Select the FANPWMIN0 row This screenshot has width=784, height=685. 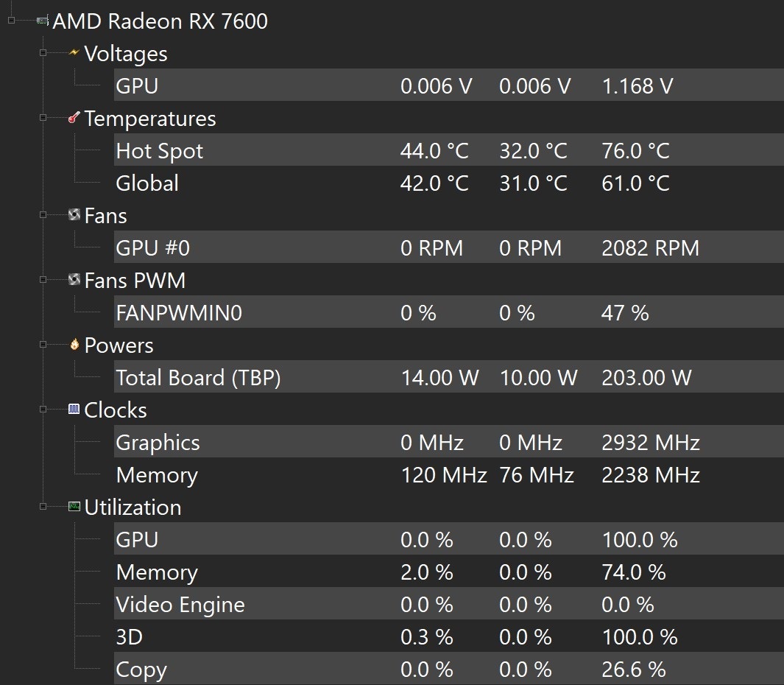click(179, 313)
